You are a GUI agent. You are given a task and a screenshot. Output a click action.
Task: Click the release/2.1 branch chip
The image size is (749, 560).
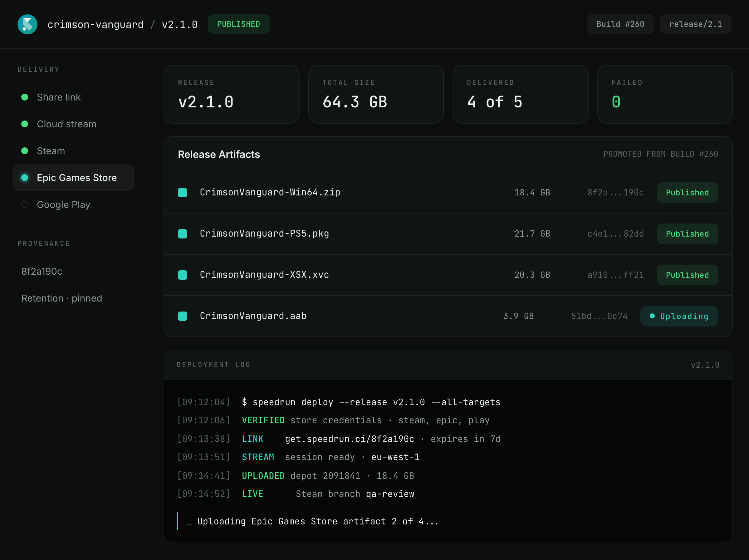click(696, 24)
